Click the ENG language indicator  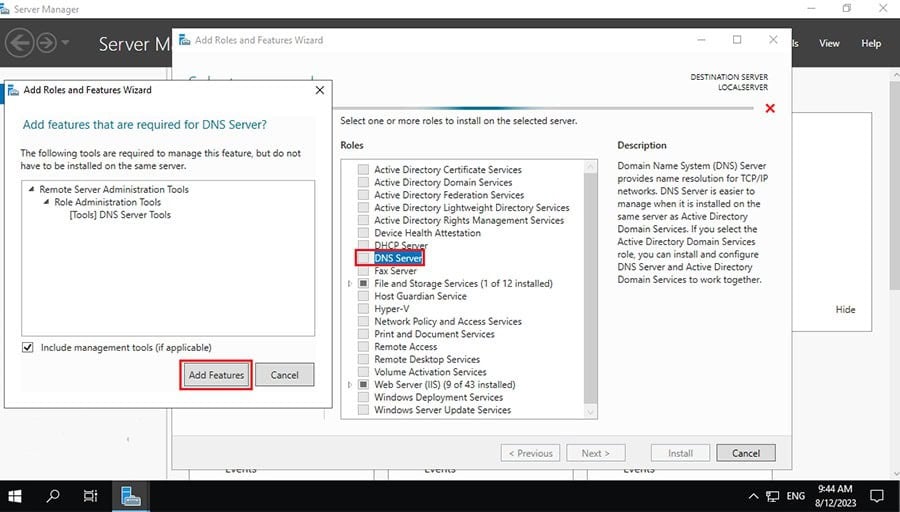coord(796,496)
